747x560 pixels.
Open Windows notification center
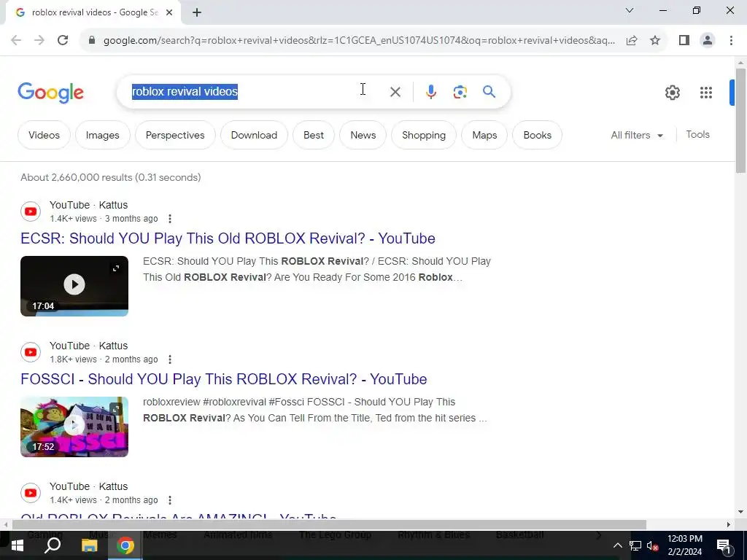click(723, 545)
